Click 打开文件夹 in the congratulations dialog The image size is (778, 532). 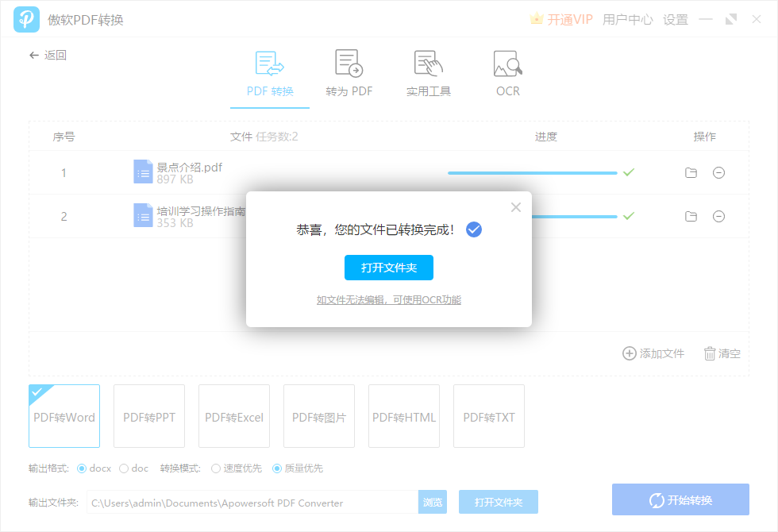coord(388,268)
